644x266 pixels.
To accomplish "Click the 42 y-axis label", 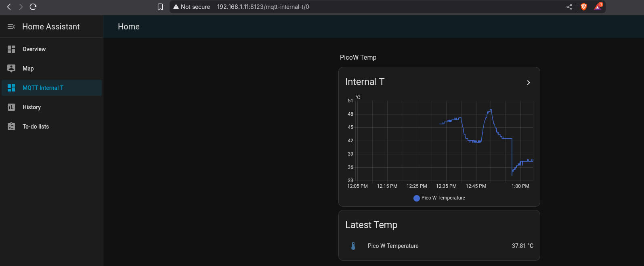I will point(350,141).
